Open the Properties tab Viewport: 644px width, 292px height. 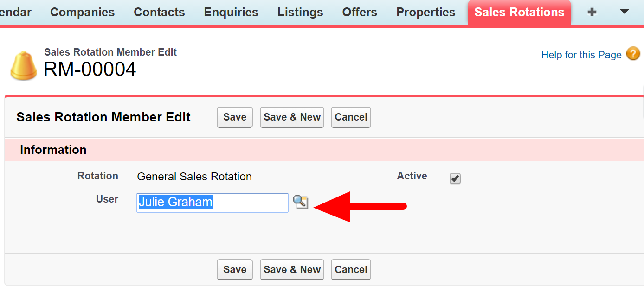coord(425,13)
